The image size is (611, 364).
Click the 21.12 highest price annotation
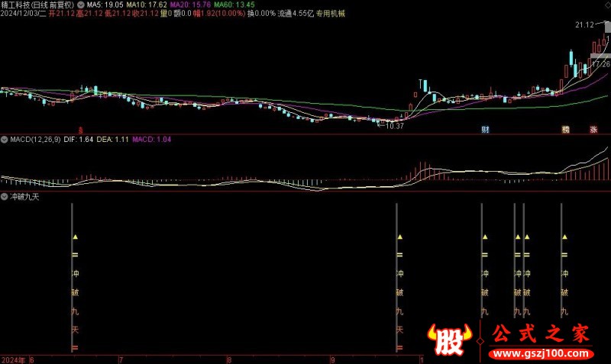(x=584, y=25)
